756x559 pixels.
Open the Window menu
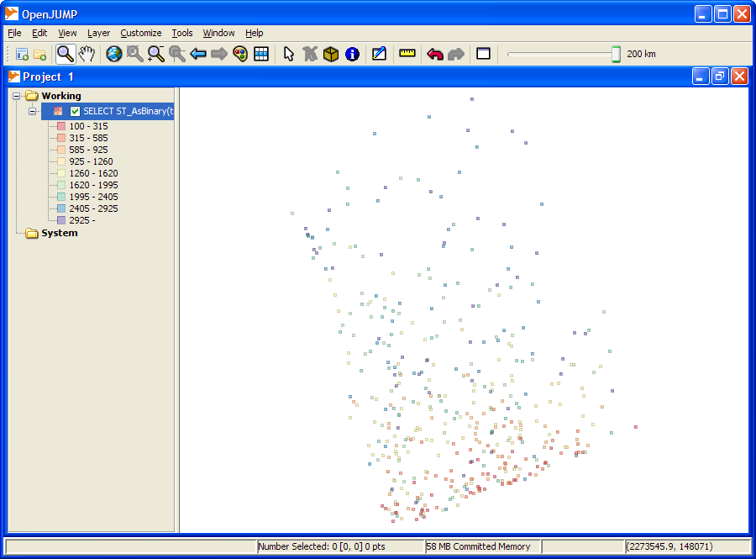click(219, 33)
